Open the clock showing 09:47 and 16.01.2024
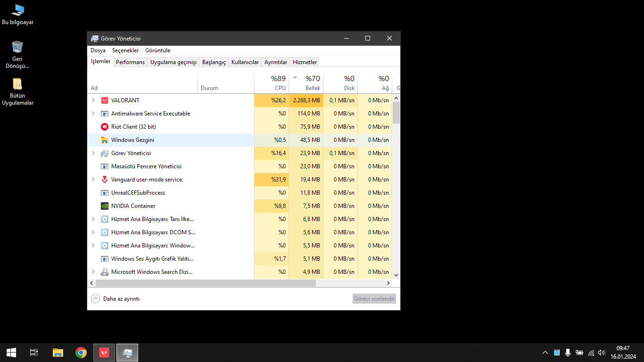This screenshot has height=362, width=644. (x=623, y=353)
